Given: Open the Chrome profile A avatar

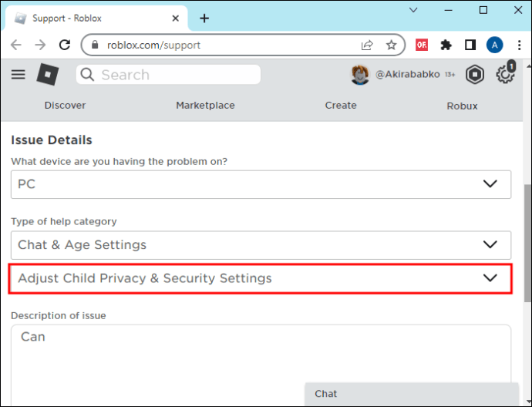Looking at the screenshot, I should point(494,45).
